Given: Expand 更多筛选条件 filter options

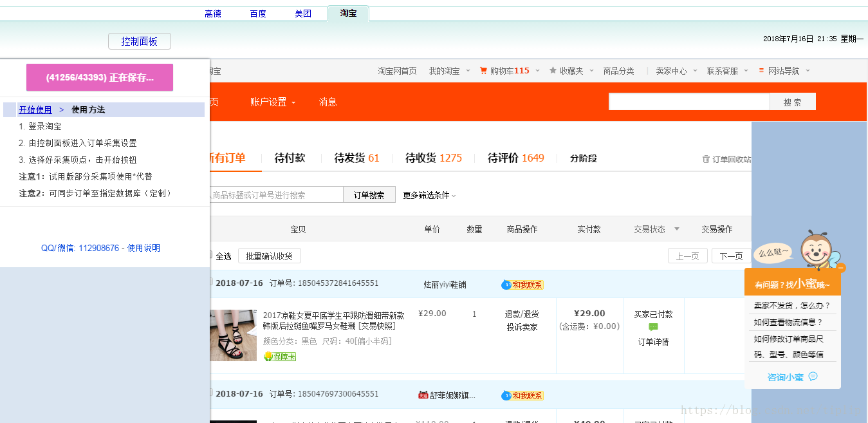Looking at the screenshot, I should click(429, 195).
